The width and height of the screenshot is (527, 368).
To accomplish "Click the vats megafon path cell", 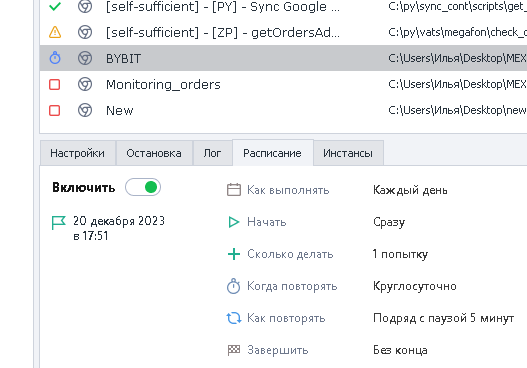I will pyautogui.click(x=457, y=32).
